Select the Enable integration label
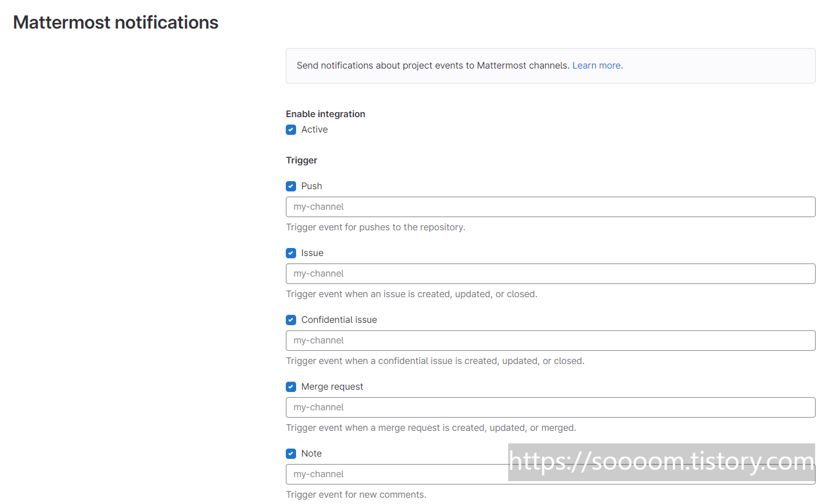 [325, 114]
